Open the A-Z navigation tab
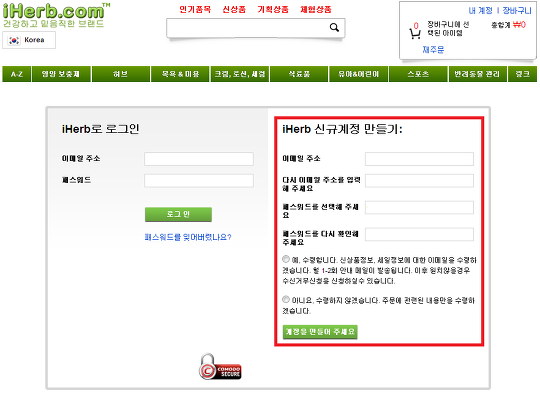The width and height of the screenshot is (540, 393). point(17,74)
